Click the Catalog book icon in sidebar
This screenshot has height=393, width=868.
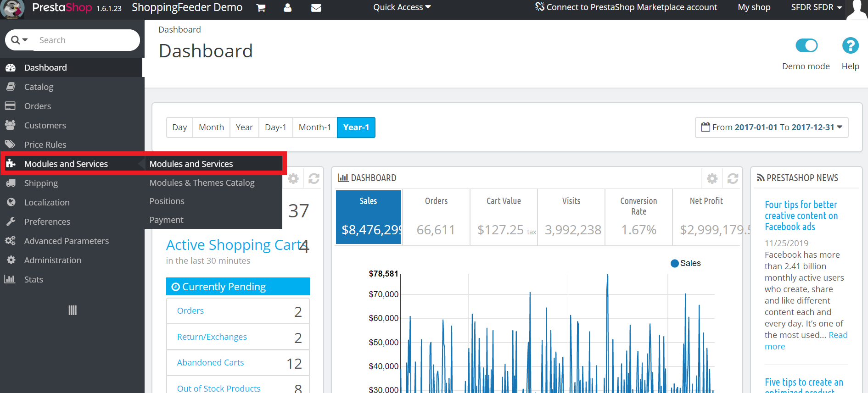11,87
